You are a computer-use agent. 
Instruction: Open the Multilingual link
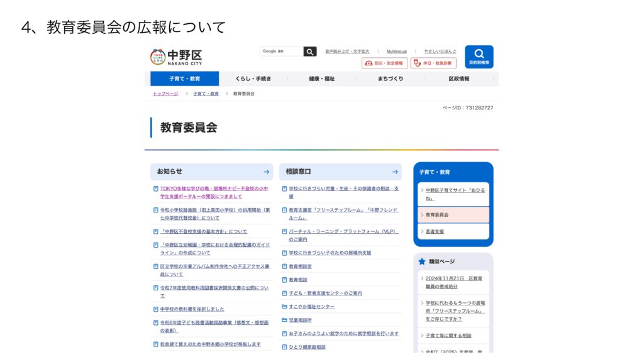pos(396,52)
